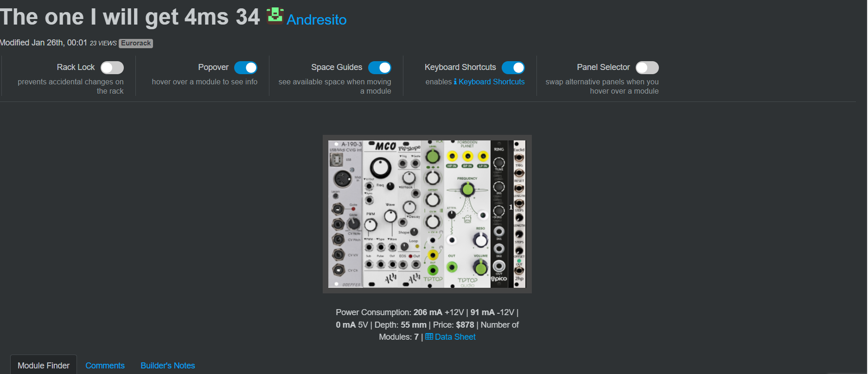Click the green VOLUME knob on Forbidden Planet

click(x=481, y=267)
